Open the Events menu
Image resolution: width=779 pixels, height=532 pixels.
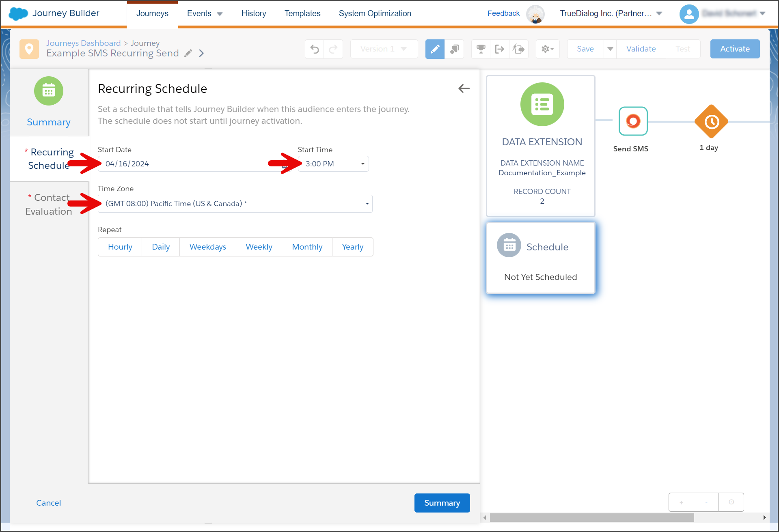[205, 13]
